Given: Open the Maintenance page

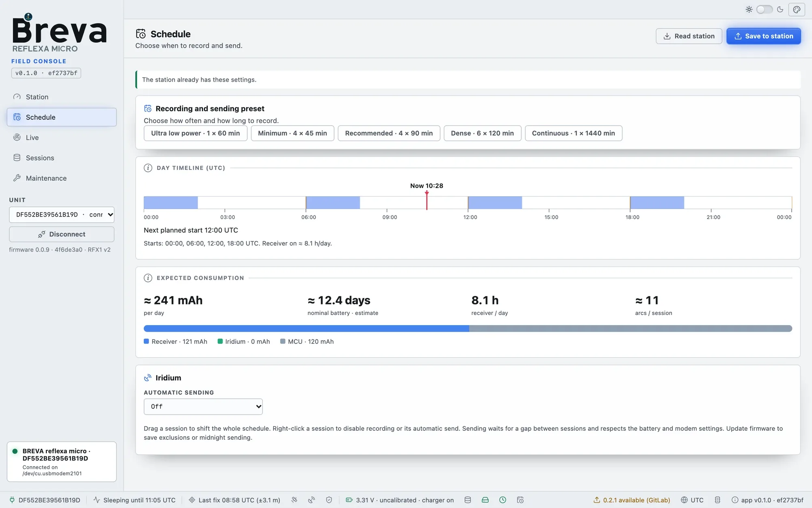Looking at the screenshot, I should pyautogui.click(x=62, y=178).
